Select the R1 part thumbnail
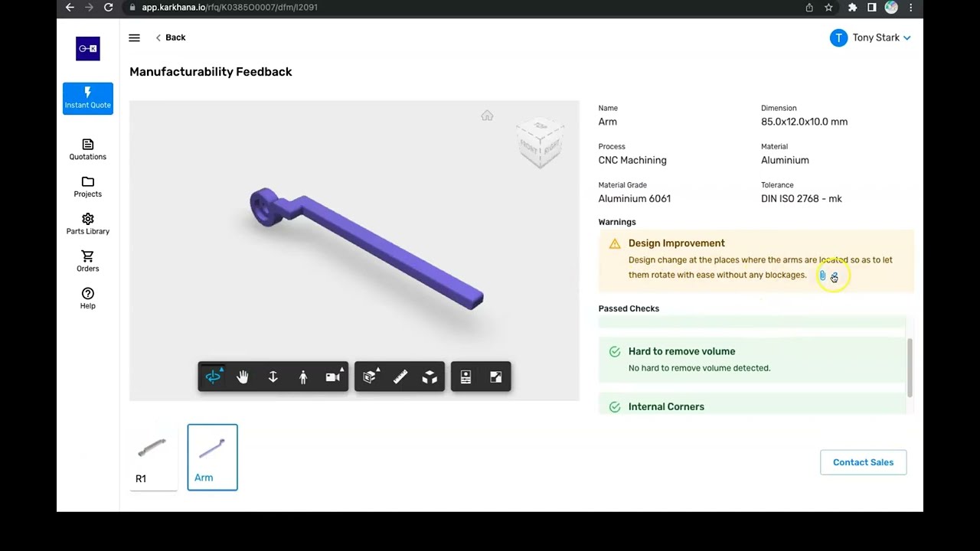This screenshot has width=980, height=551. (x=152, y=458)
